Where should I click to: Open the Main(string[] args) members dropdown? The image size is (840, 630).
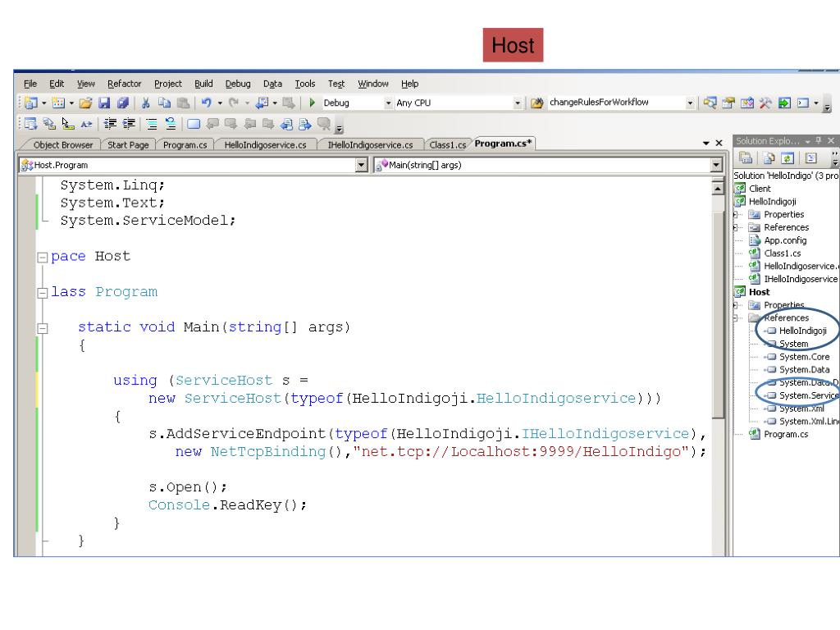coord(716,165)
